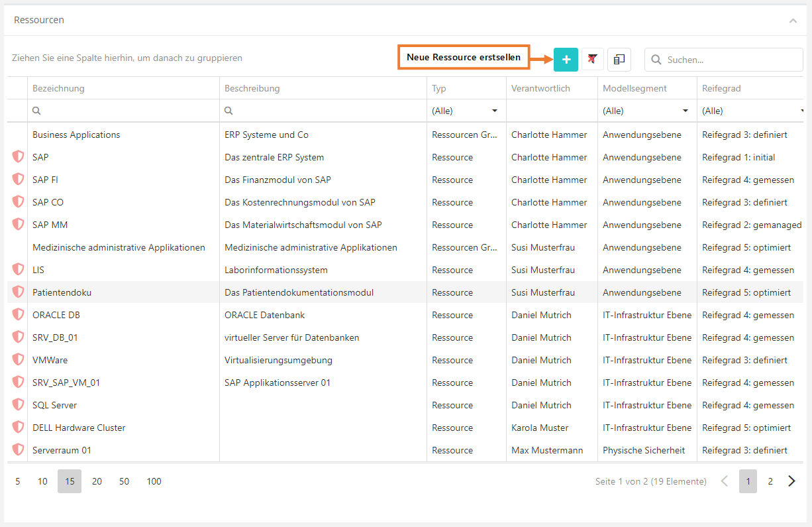Click the shield icon for DELL Hardware Cluster
Screen dimensions: 812x527
coord(18,428)
